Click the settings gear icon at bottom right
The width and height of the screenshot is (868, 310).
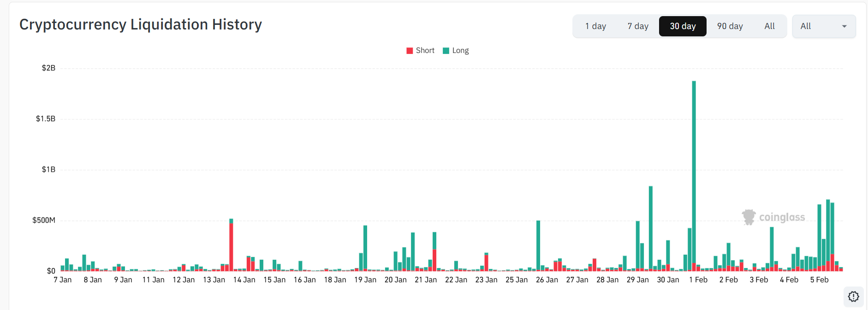coord(853,297)
